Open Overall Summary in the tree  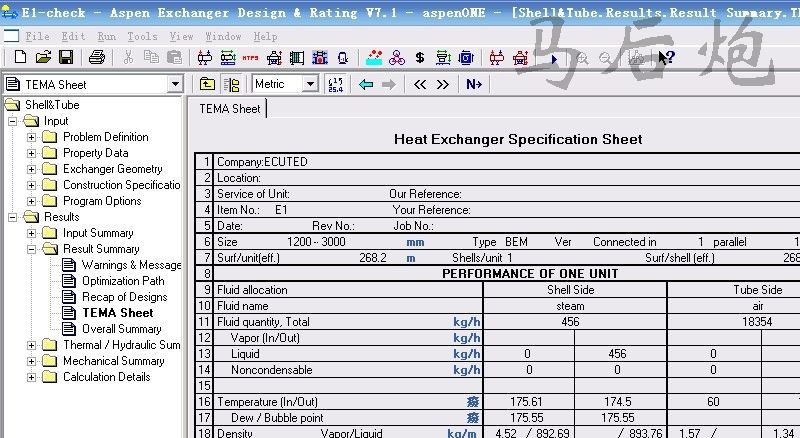(121, 329)
